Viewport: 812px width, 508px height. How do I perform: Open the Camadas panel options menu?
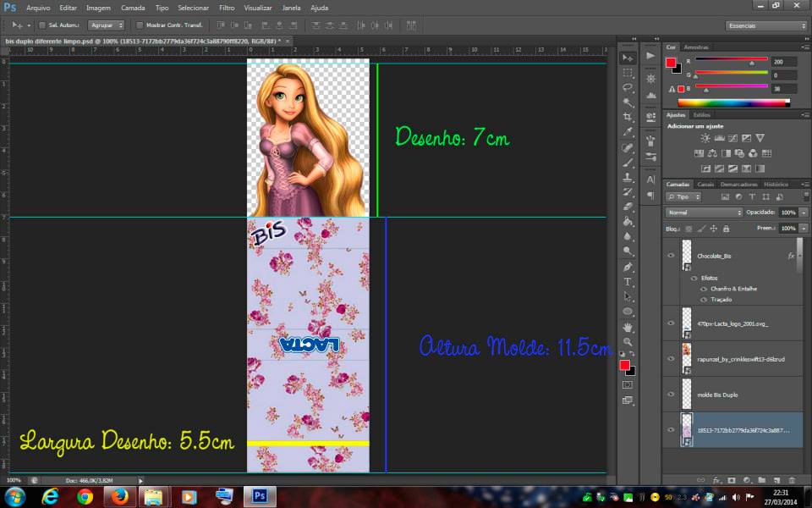click(804, 185)
